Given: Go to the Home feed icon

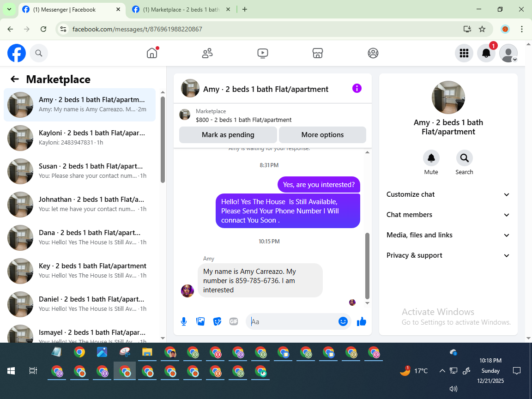Looking at the screenshot, I should [x=152, y=53].
